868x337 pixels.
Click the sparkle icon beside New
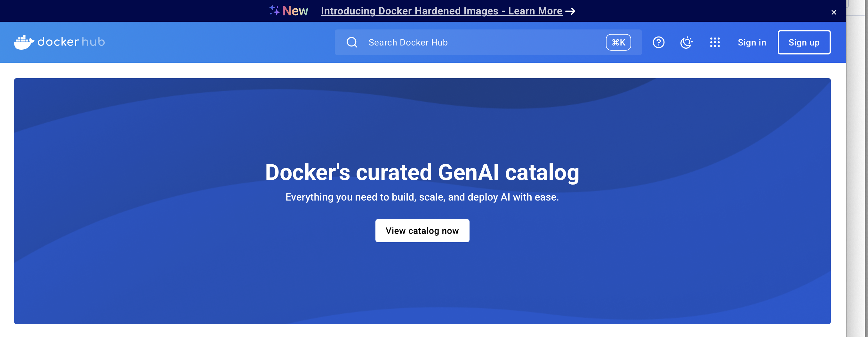pos(274,11)
